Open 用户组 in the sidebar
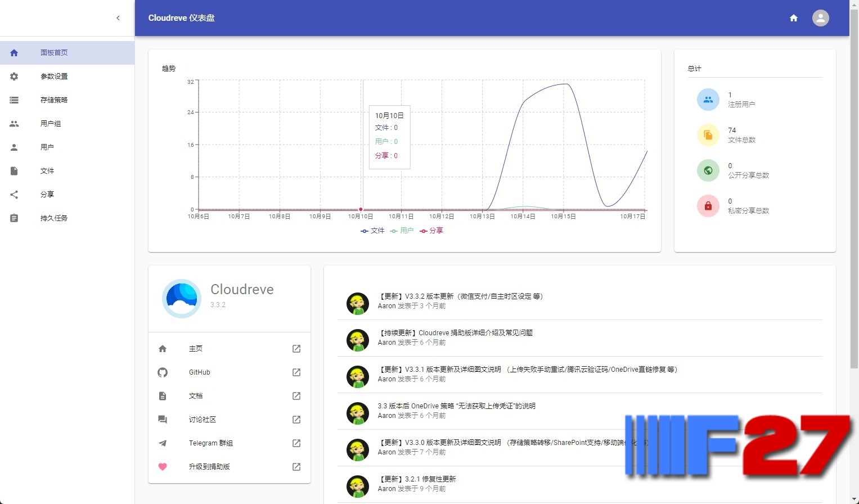 pyautogui.click(x=68, y=124)
